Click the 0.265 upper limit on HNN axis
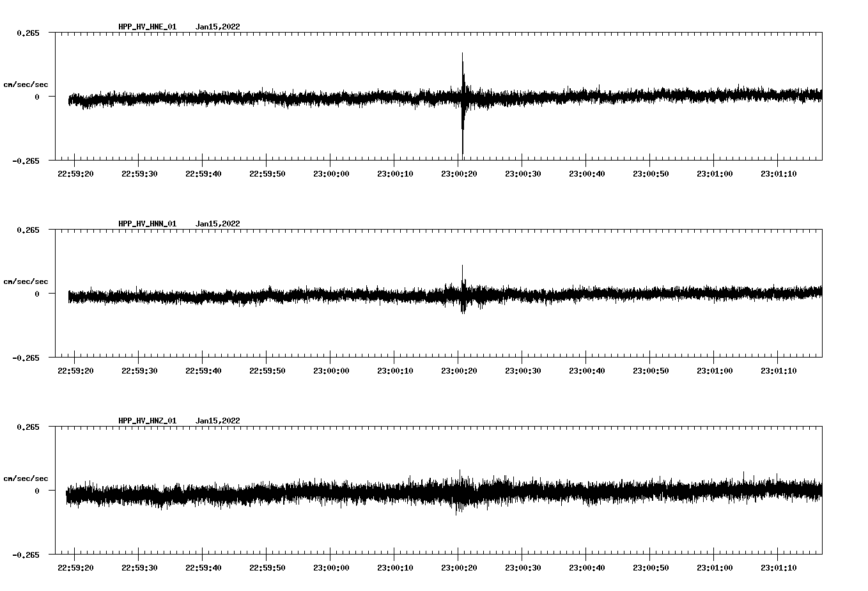Viewport: 868px width, 591px height. click(x=28, y=230)
